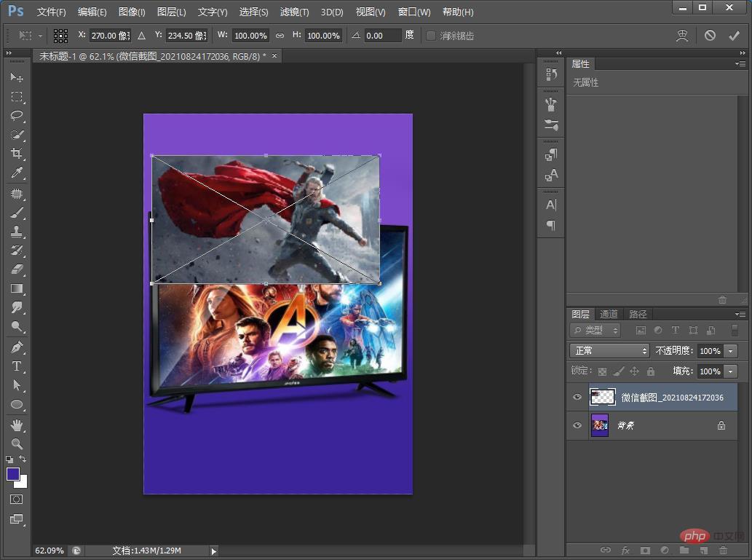Commit the transform with checkmark
This screenshot has width=752, height=560.
coord(734,36)
